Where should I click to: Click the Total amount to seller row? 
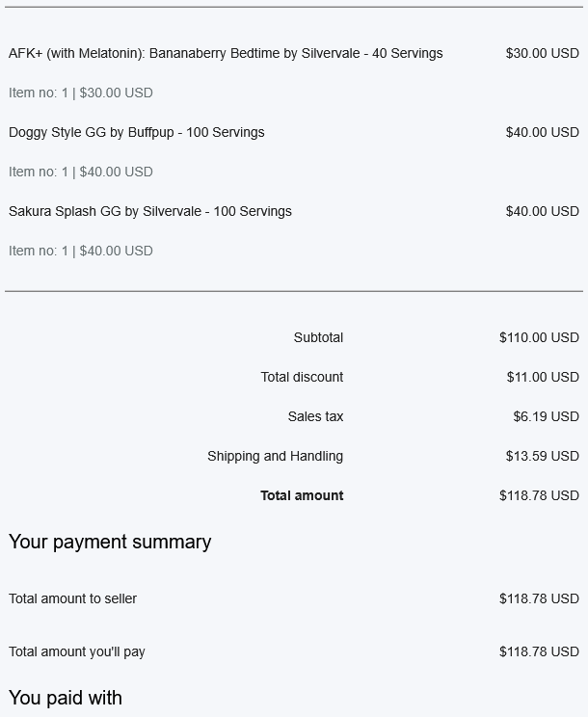[72, 598]
